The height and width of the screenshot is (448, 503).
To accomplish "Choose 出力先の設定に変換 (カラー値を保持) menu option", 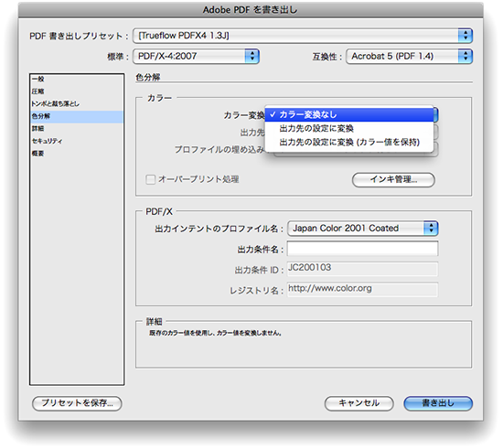I will coord(349,142).
